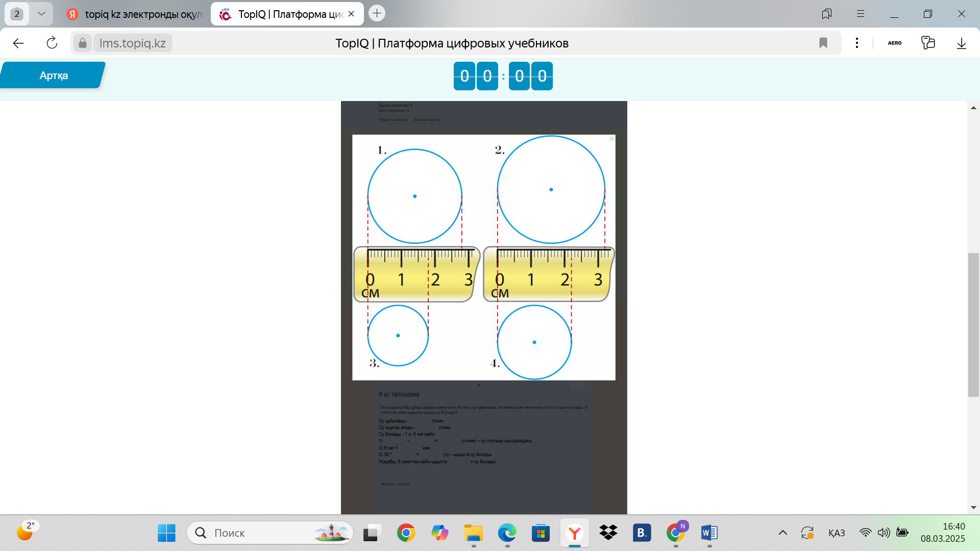980x551 pixels.
Task: Show hidden system tray icons
Action: click(782, 533)
